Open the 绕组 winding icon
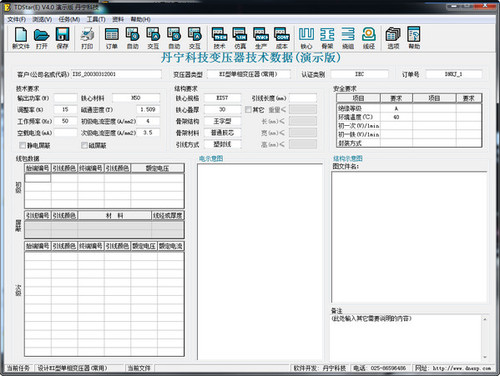 348,38
